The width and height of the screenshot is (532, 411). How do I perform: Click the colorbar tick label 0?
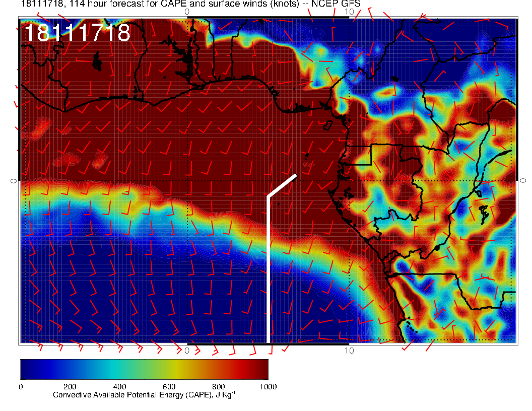(x=21, y=387)
